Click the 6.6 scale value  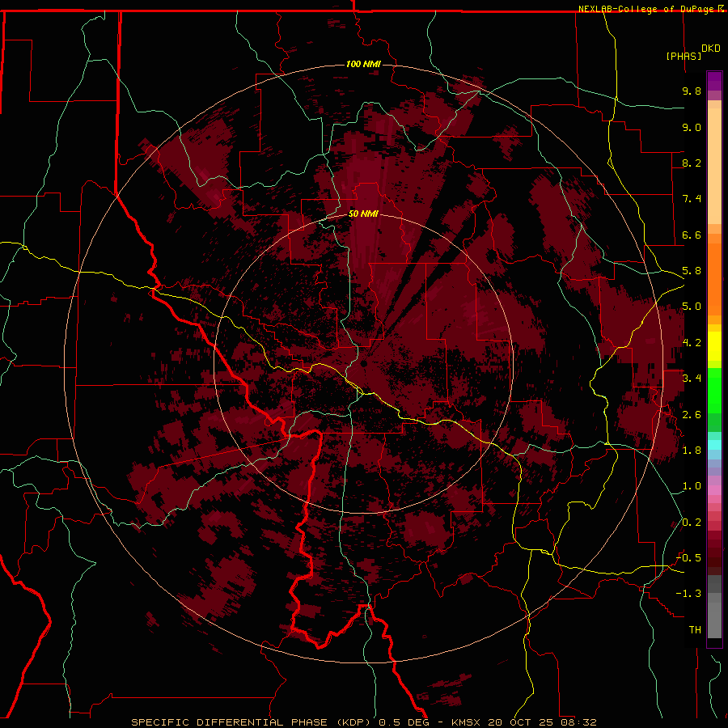pos(692,235)
